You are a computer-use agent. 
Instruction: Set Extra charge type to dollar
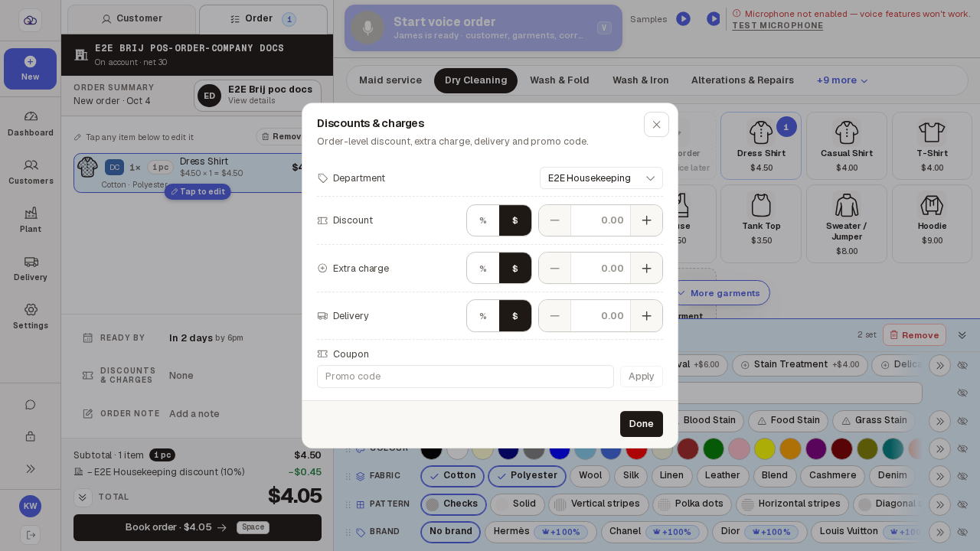(515, 269)
